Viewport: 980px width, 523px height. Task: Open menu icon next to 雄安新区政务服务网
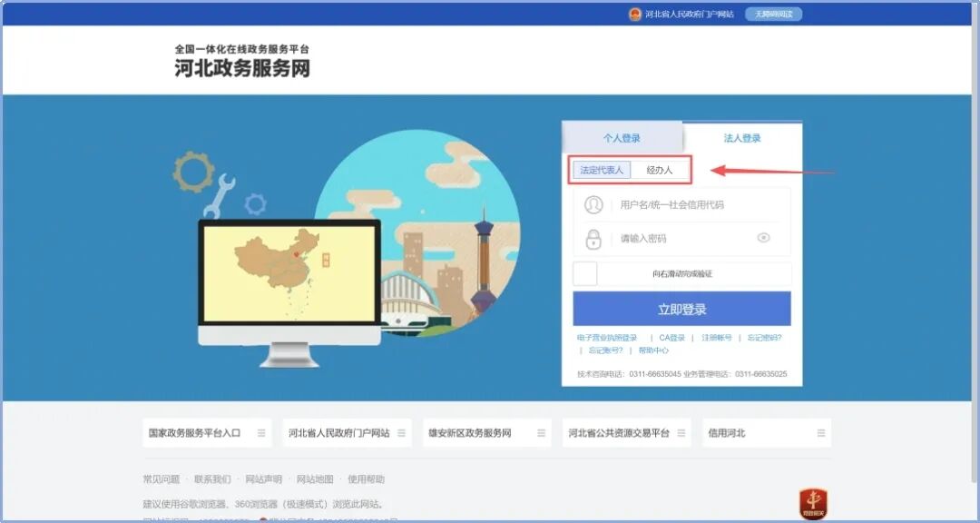541,433
